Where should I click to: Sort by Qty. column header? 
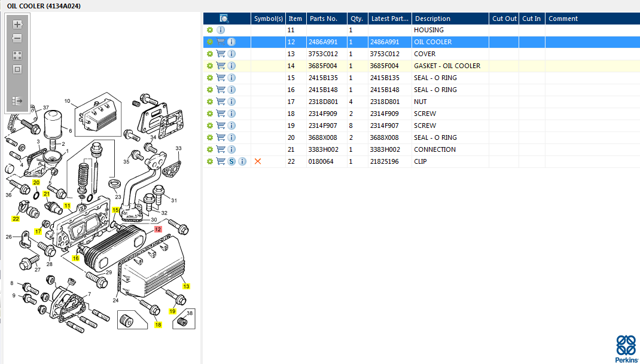[358, 19]
